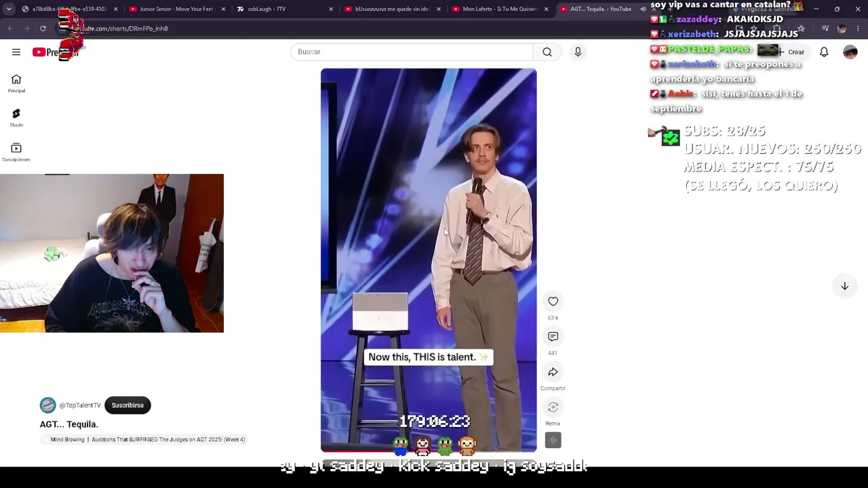The width and height of the screenshot is (868, 488).
Task: Open the YouTube guide hamburger menu
Action: point(16,52)
